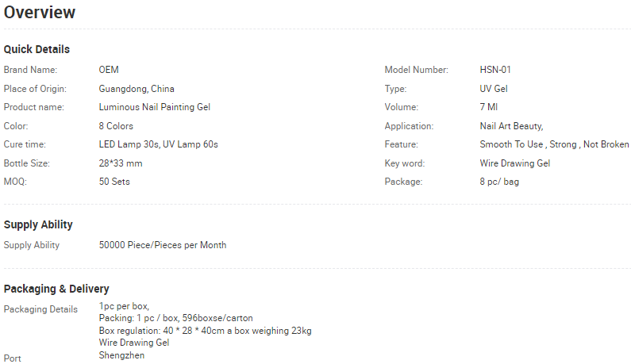Select the Packaging & Delivery heading

click(x=56, y=289)
